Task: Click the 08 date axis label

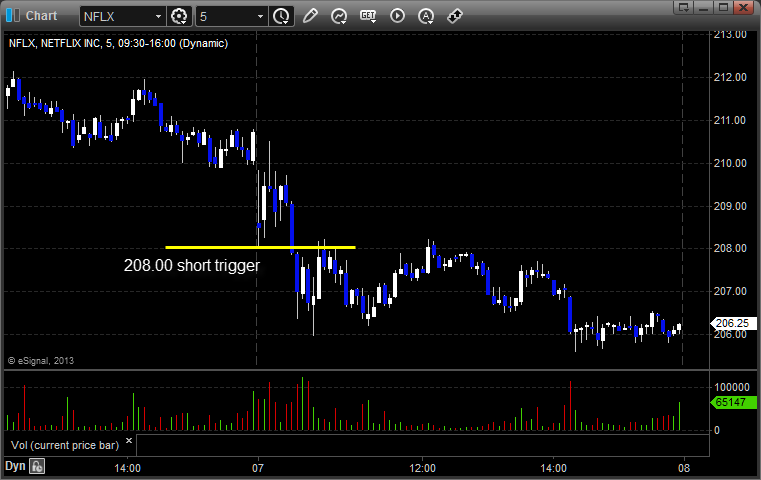Action: pos(684,468)
